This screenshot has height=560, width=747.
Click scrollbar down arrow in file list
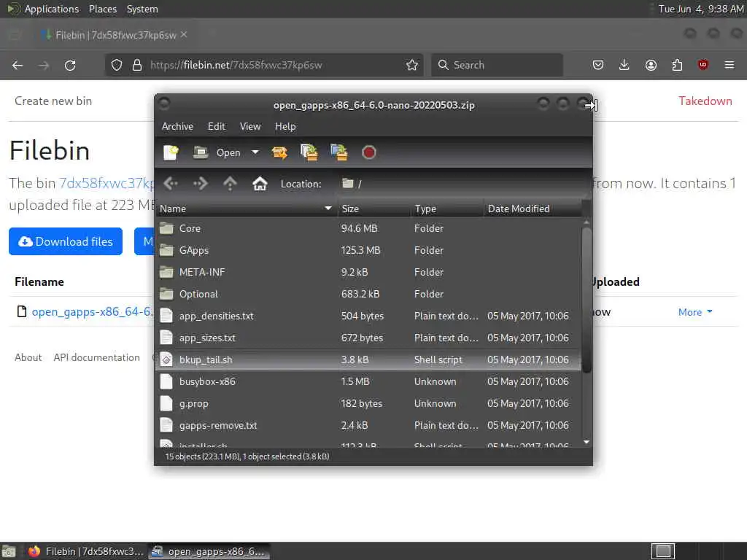click(x=587, y=443)
